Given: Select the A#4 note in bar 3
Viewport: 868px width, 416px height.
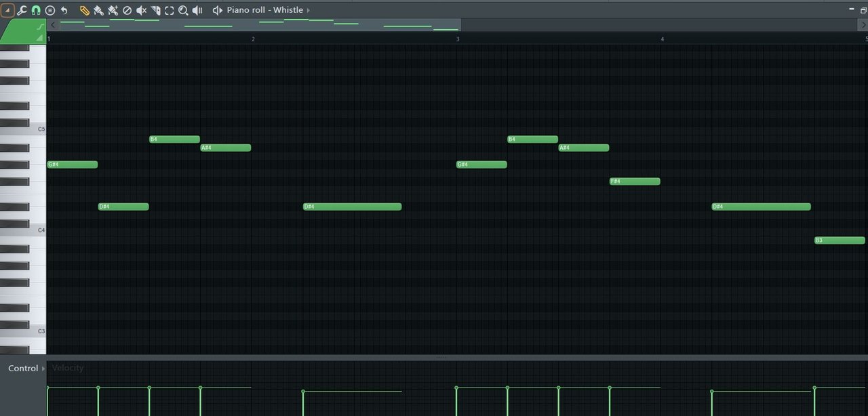Looking at the screenshot, I should pyautogui.click(x=584, y=148).
